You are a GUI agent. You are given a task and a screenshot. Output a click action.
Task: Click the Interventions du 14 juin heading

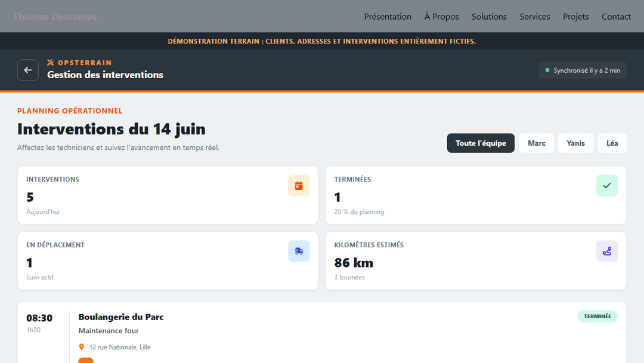click(x=112, y=129)
